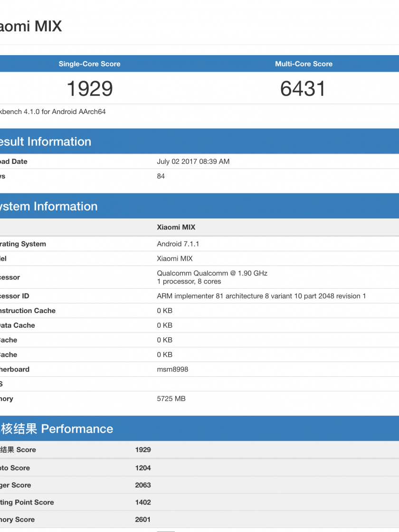Click the multi-core score value 6431
The height and width of the screenshot is (532, 399).
tap(303, 89)
